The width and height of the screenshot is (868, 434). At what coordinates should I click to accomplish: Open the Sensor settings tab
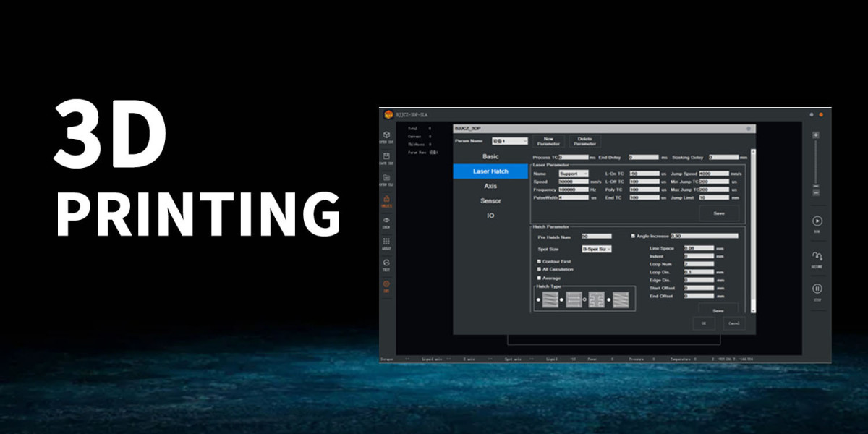click(x=490, y=200)
